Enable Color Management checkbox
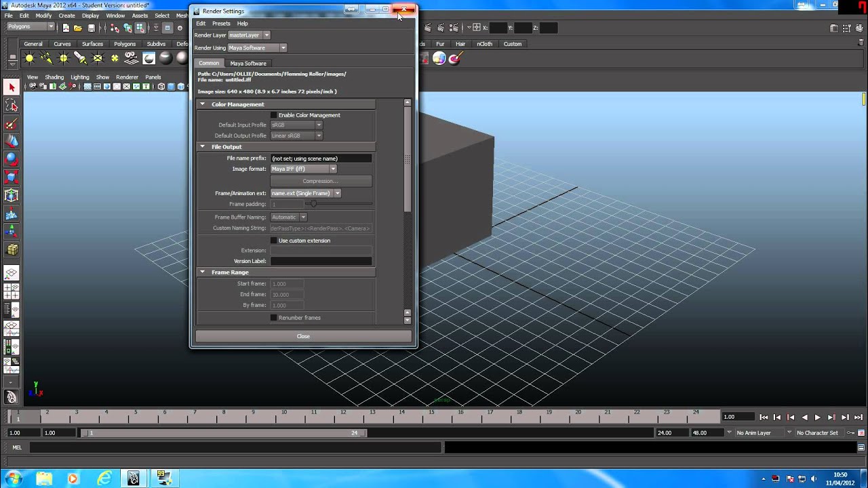This screenshot has height=488, width=868. point(274,115)
